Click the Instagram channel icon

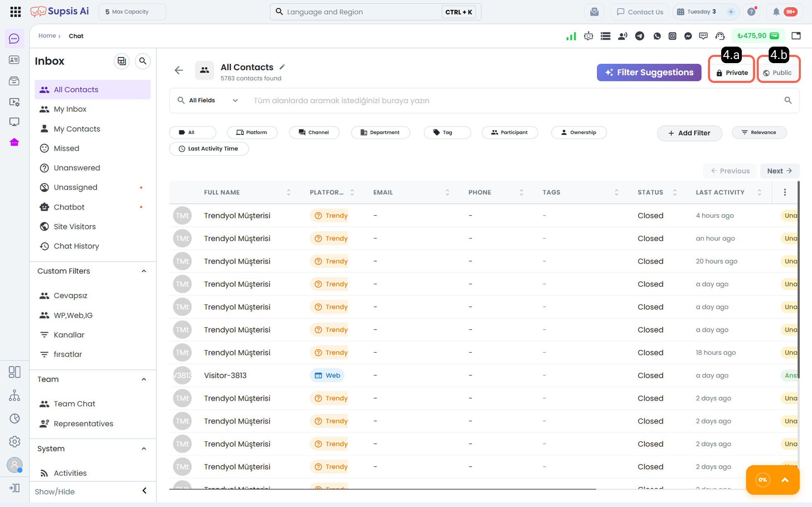pos(672,36)
